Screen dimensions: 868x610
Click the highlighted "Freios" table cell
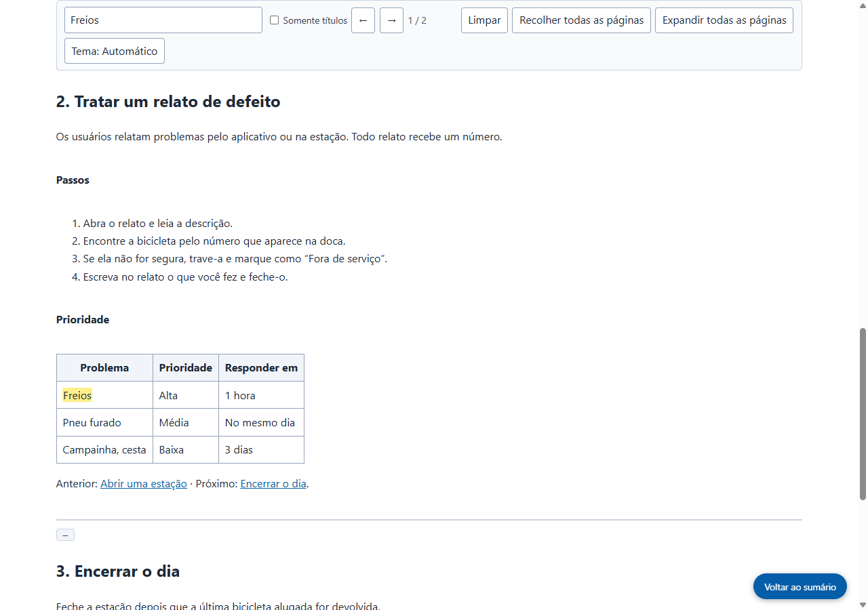coord(104,395)
